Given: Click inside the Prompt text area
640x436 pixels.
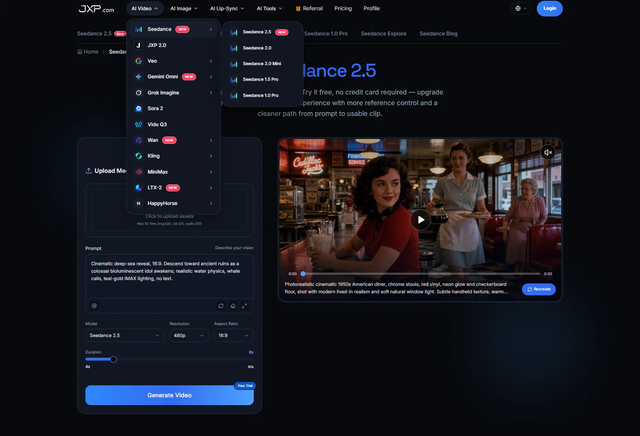Looking at the screenshot, I should [x=169, y=277].
